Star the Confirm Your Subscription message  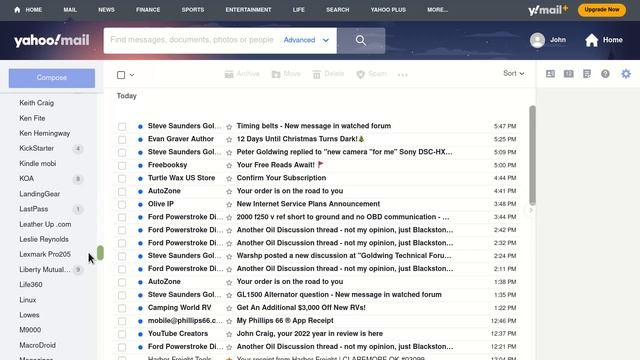tap(229, 178)
